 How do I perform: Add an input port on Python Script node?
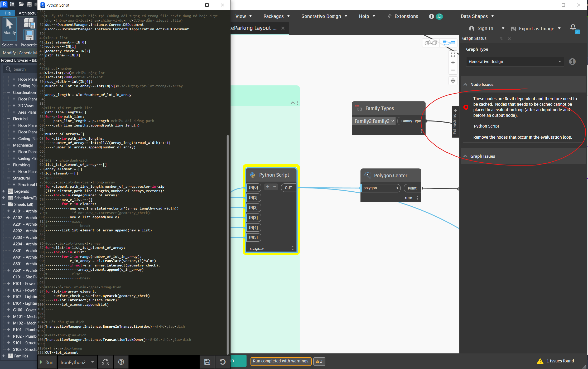tap(267, 187)
